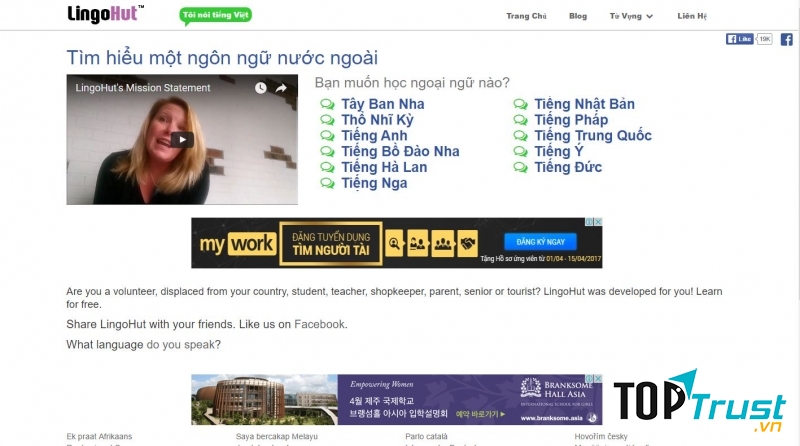This screenshot has height=446, width=800.
Task: Click the 'do you speak?' link text
Action: [x=184, y=345]
